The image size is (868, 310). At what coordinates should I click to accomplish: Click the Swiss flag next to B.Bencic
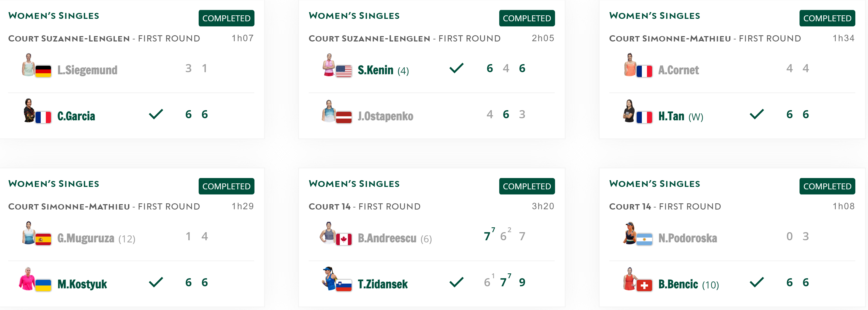pos(644,285)
